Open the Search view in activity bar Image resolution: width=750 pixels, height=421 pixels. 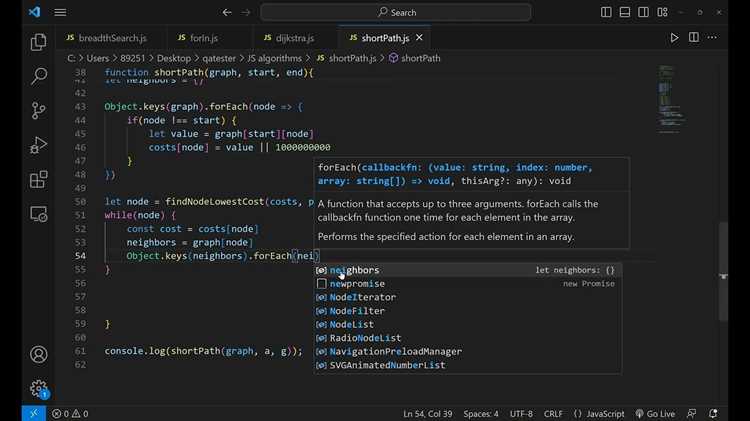click(x=38, y=76)
